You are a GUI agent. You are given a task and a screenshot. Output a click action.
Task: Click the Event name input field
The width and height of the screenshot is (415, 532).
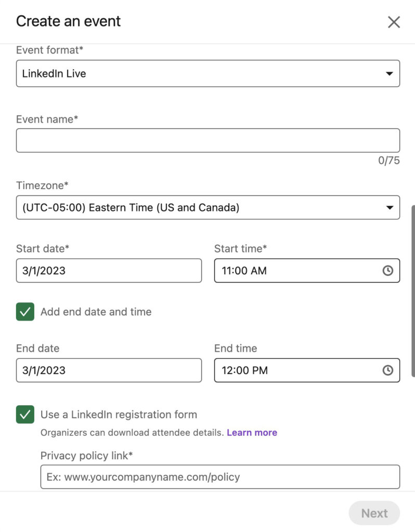[x=208, y=140]
